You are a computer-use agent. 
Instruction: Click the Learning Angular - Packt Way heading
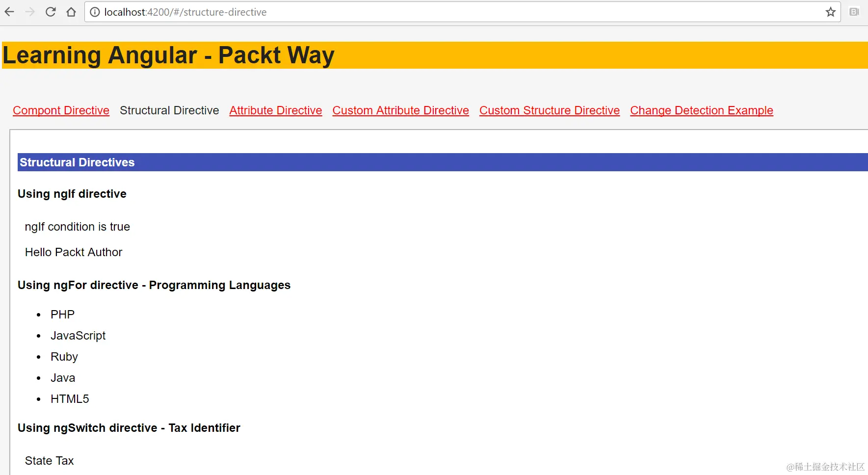(x=168, y=55)
